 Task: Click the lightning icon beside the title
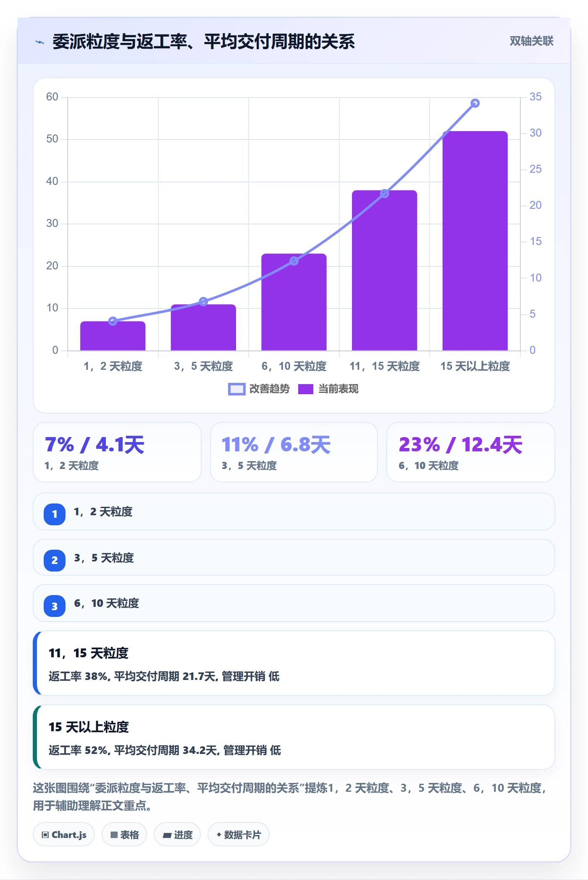click(x=40, y=42)
